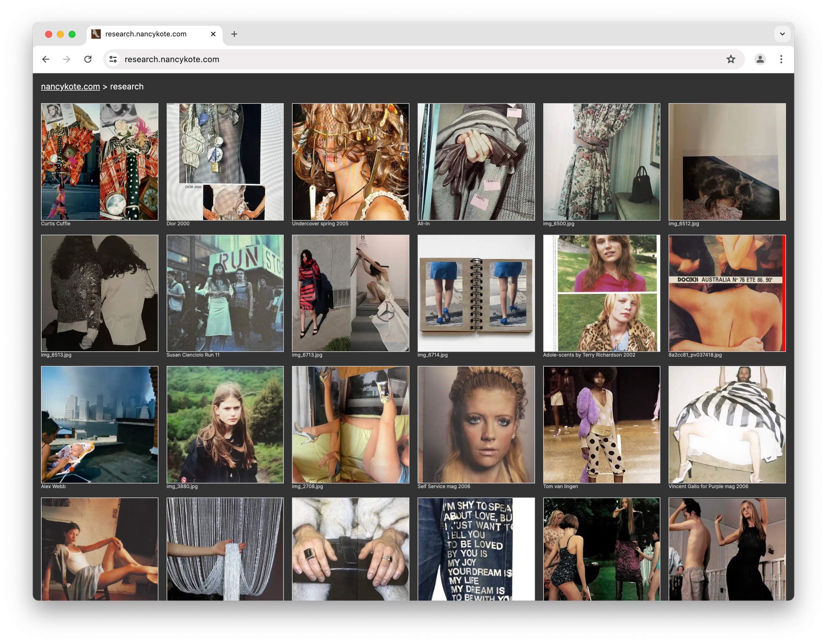Open the Undercover spring 2005 image
This screenshot has height=644, width=827.
click(350, 162)
